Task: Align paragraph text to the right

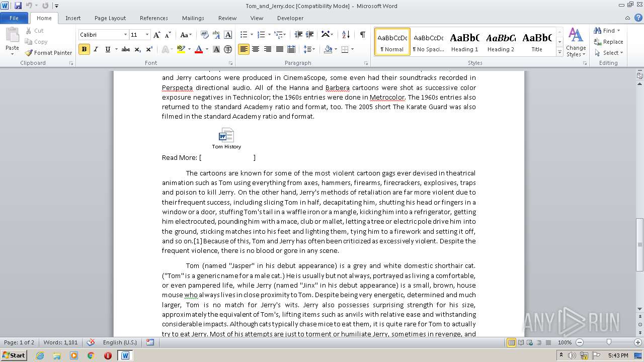Action: coord(267,49)
